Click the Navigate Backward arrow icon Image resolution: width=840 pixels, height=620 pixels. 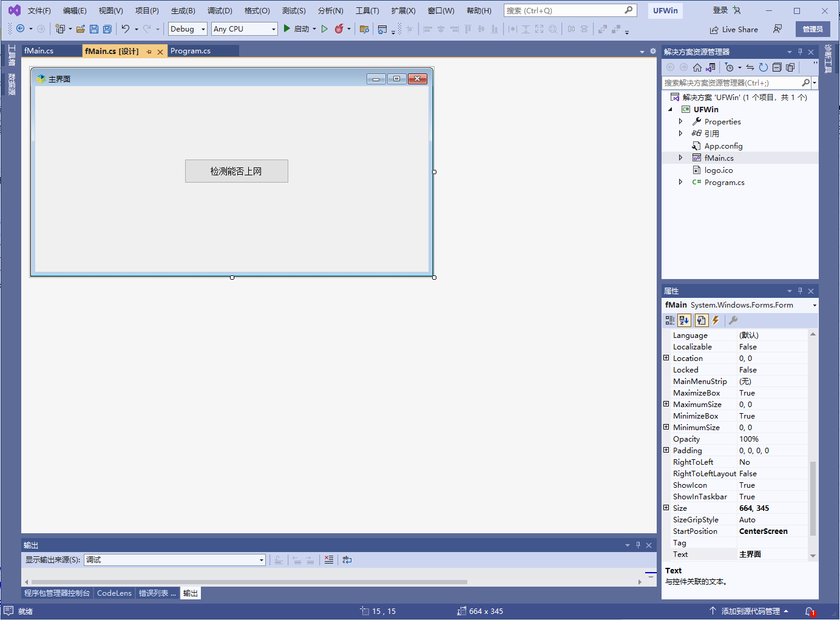[21, 29]
